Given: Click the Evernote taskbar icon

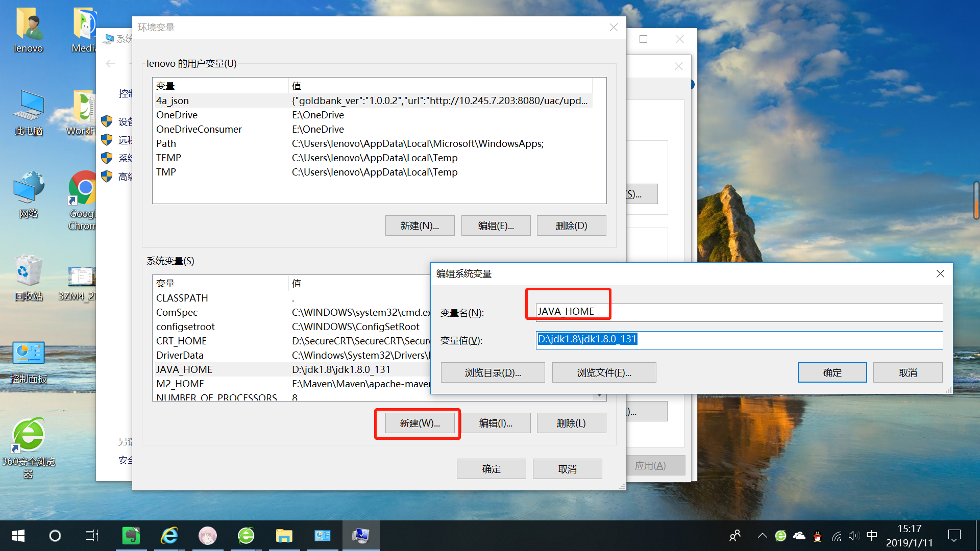Looking at the screenshot, I should pyautogui.click(x=131, y=536).
